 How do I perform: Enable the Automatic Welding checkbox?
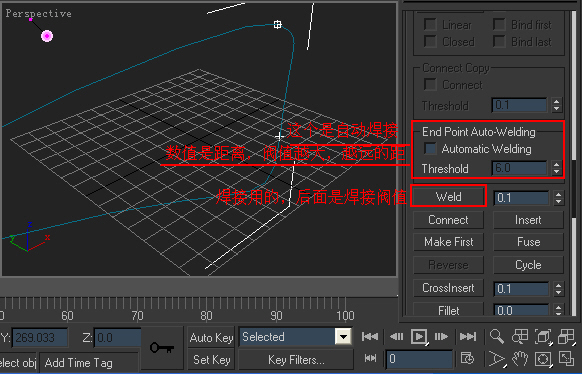click(x=430, y=149)
